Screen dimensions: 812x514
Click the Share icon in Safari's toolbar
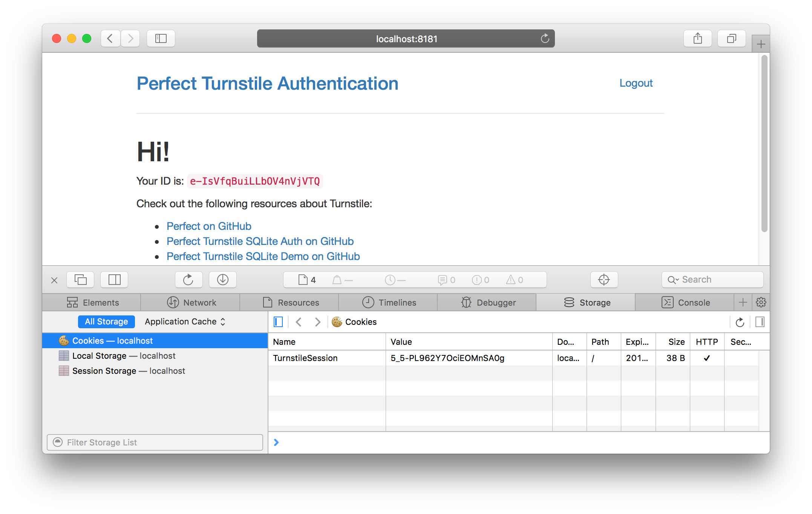[697, 38]
